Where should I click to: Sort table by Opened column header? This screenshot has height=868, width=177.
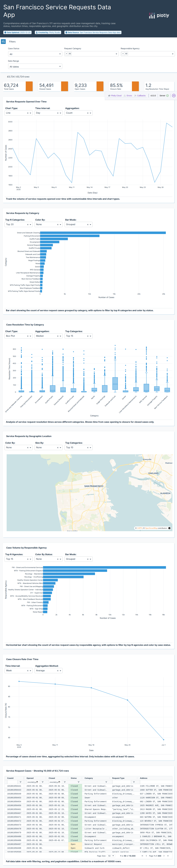[30, 778]
